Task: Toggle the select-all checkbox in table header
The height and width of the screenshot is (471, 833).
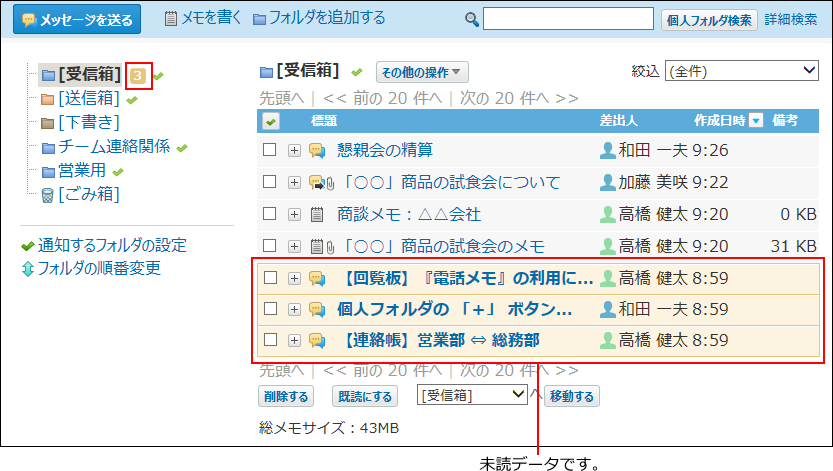Action: pos(271,122)
